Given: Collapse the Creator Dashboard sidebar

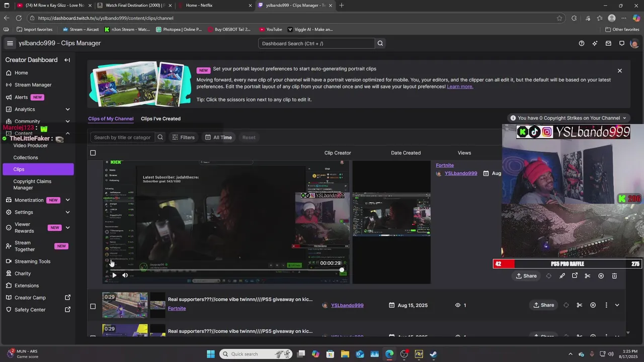Looking at the screenshot, I should [x=67, y=60].
